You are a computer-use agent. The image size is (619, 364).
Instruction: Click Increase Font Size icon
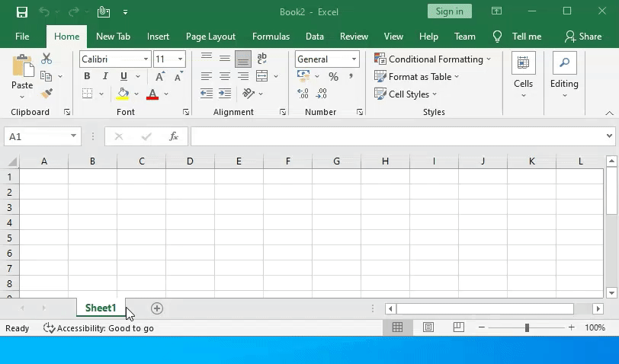pyautogui.click(x=160, y=76)
